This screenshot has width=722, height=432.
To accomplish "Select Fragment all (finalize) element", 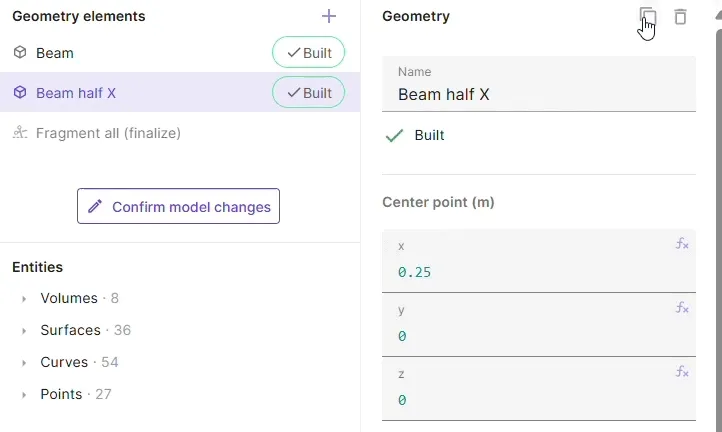I will pos(108,133).
